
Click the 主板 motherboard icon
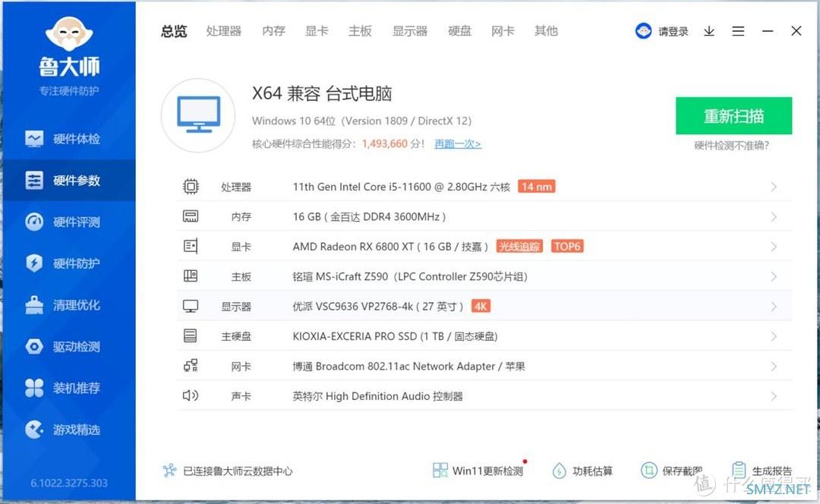(191, 276)
